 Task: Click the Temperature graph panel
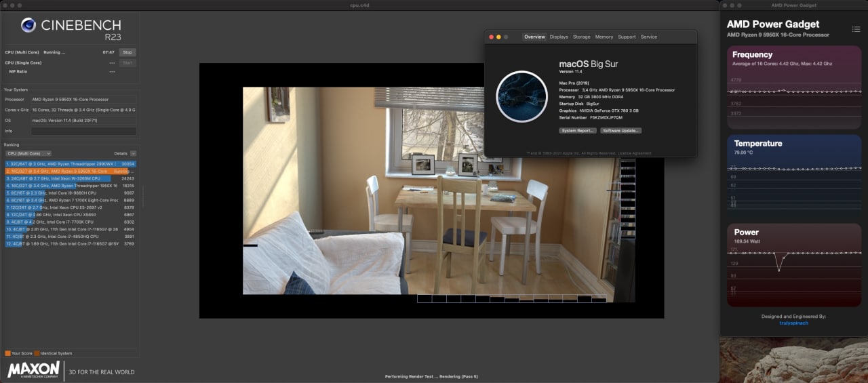click(x=794, y=176)
